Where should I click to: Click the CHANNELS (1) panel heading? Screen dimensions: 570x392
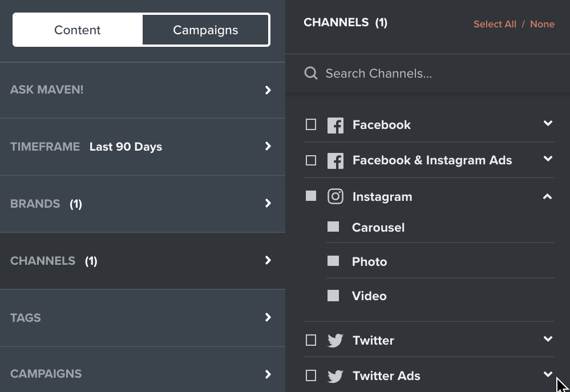(345, 23)
